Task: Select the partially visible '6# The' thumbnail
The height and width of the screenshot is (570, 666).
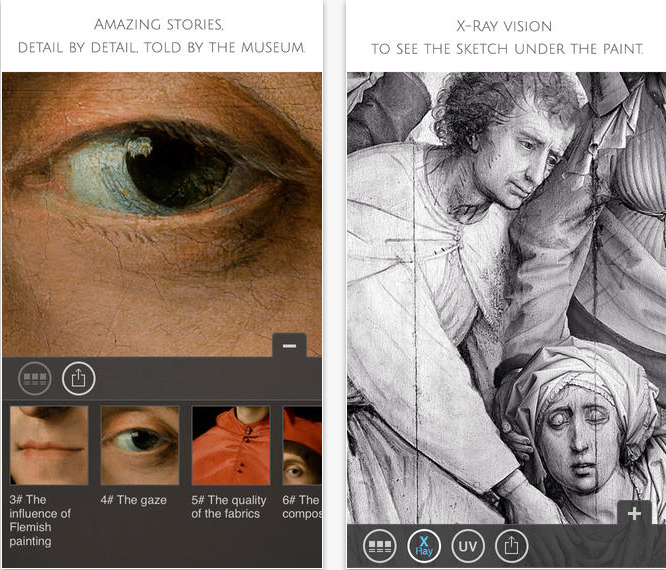Action: [x=302, y=445]
